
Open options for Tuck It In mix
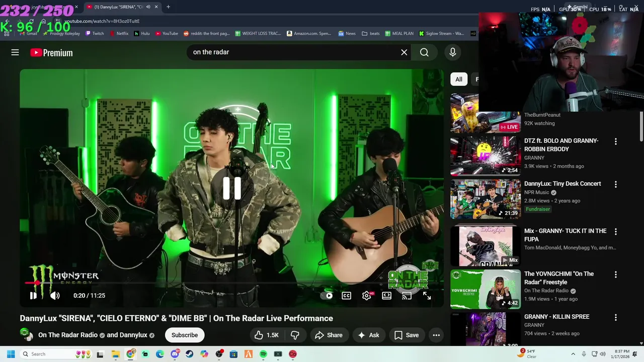pyautogui.click(x=615, y=232)
